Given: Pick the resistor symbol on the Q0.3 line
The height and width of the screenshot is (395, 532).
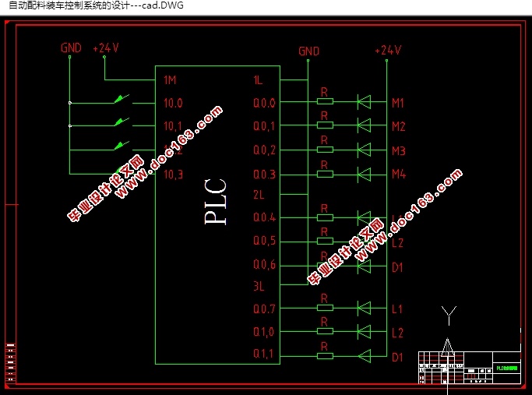Looking at the screenshot, I should click(325, 175).
